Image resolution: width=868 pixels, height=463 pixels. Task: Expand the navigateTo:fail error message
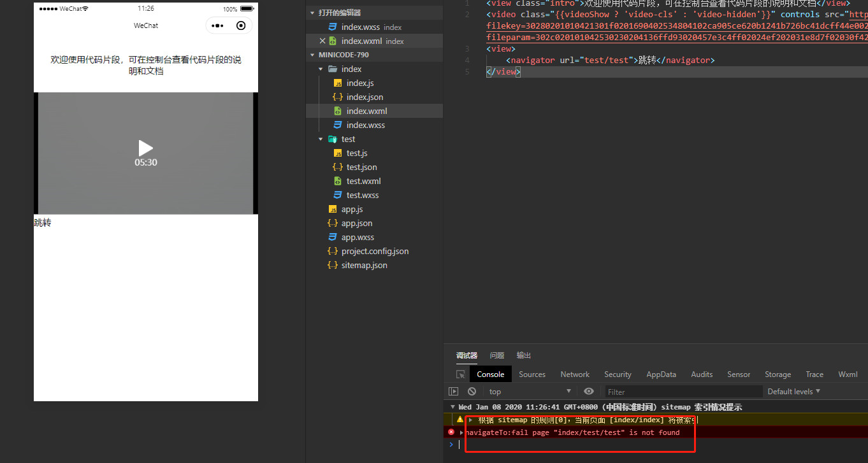coord(461,432)
